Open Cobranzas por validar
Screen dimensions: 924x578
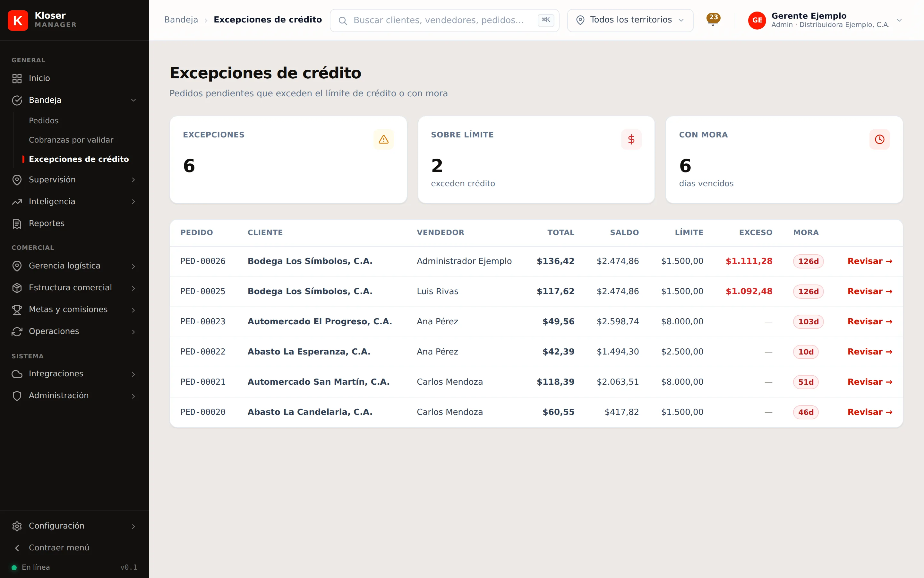point(71,140)
